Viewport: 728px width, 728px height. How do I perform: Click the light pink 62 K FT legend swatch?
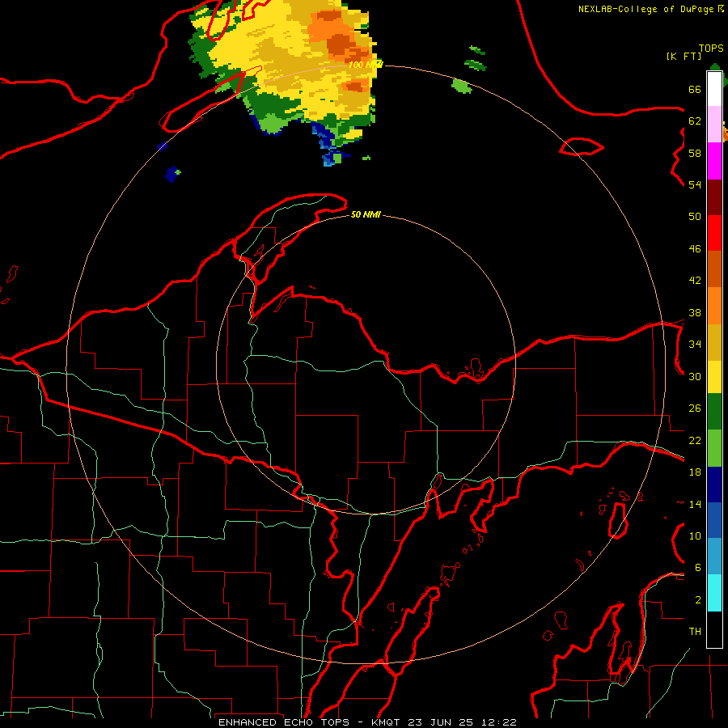coord(714,125)
